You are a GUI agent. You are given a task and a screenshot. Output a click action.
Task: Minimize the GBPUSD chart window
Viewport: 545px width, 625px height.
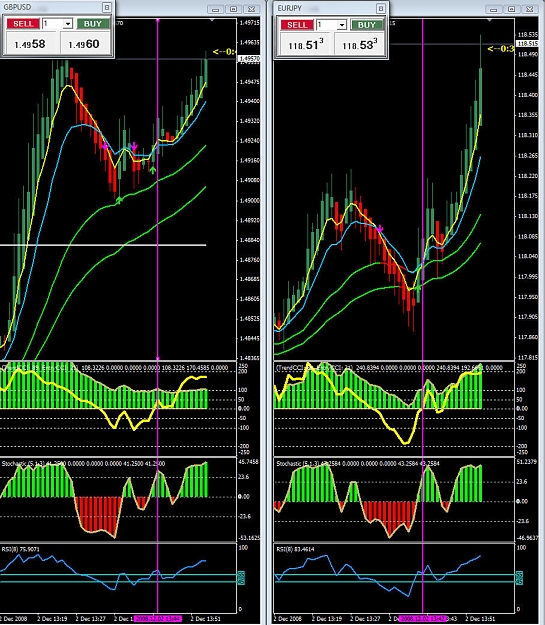pos(216,10)
